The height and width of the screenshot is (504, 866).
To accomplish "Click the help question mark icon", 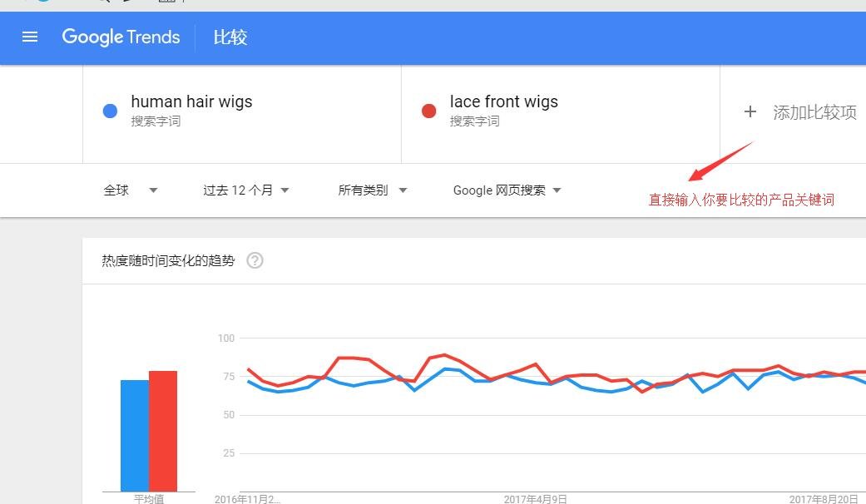I will point(255,260).
